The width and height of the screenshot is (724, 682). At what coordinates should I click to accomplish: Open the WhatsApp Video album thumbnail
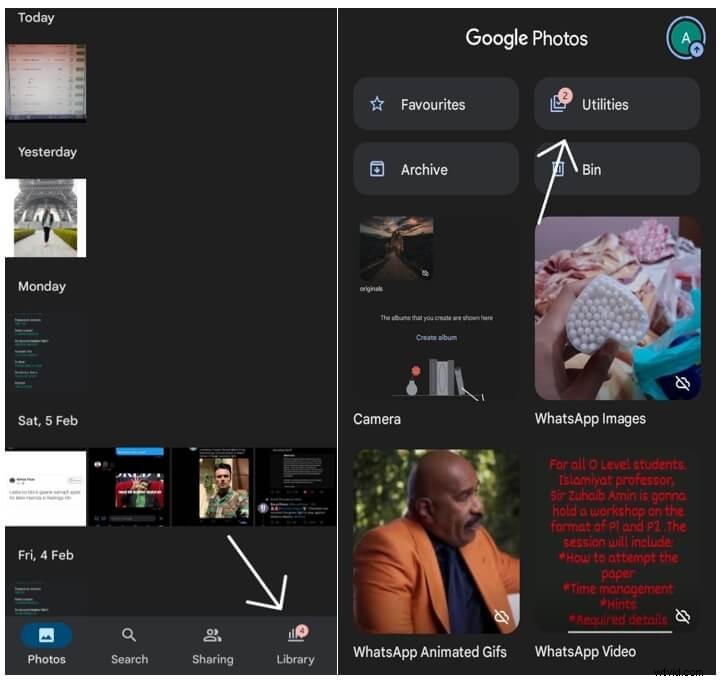617,541
